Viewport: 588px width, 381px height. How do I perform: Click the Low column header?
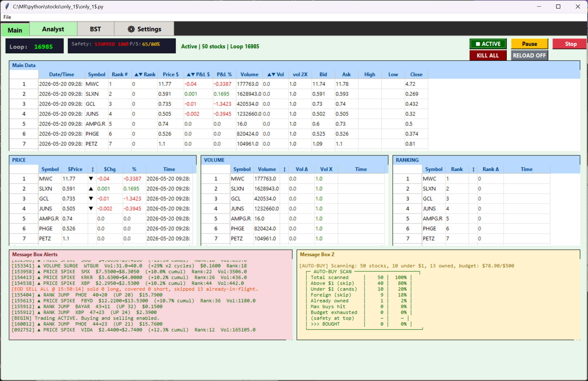(393, 74)
